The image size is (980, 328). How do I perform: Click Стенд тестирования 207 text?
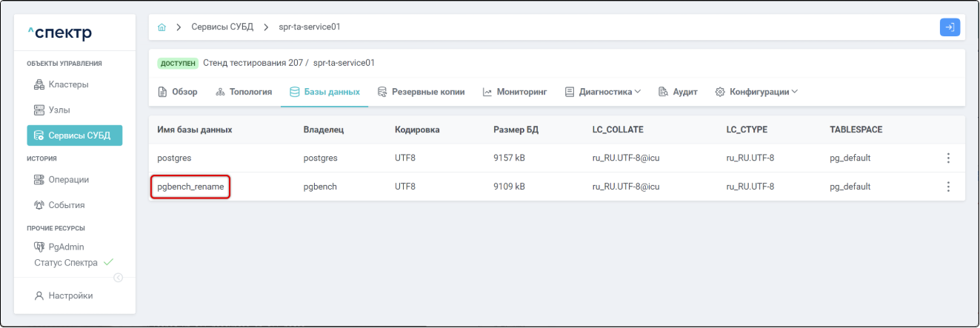pos(253,63)
